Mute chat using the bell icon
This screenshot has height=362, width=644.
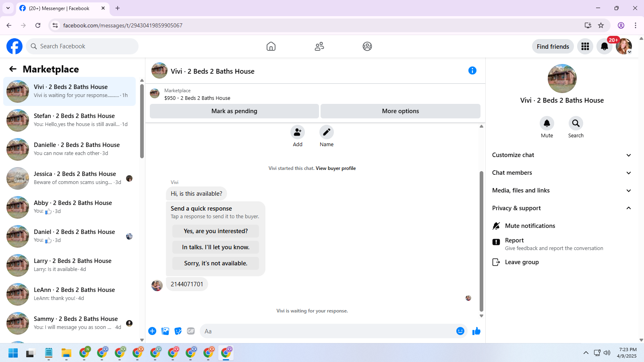pyautogui.click(x=547, y=123)
